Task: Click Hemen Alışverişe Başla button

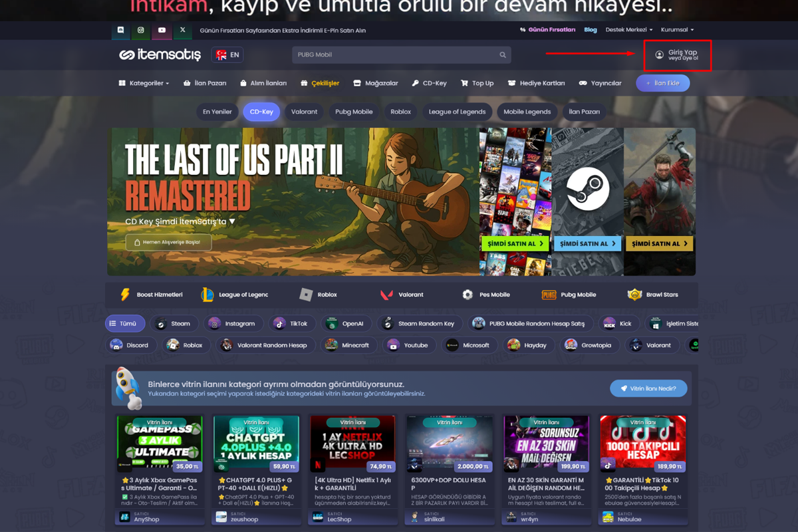Action: 168,242
